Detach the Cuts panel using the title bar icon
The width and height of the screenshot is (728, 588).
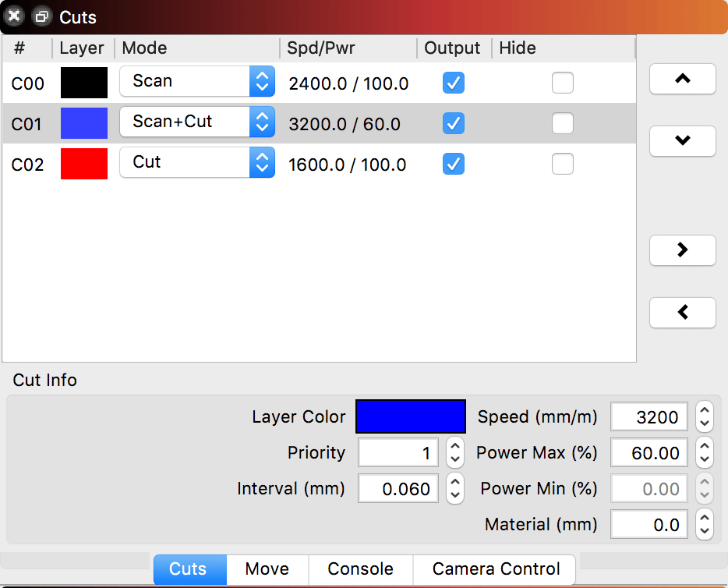pyautogui.click(x=41, y=16)
